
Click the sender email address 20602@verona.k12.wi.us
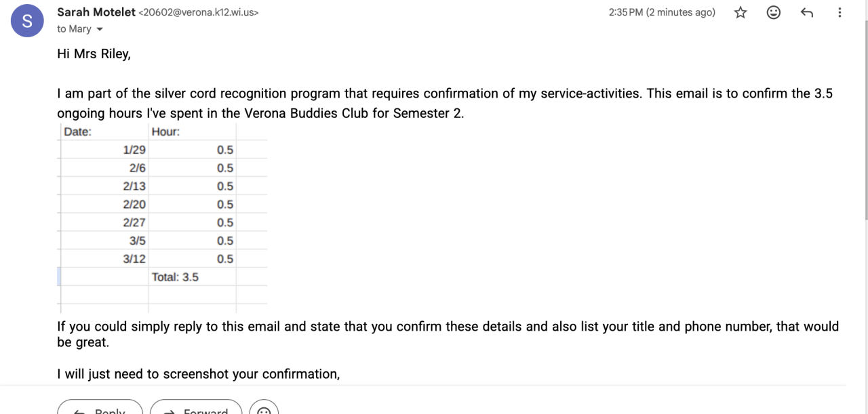[198, 13]
